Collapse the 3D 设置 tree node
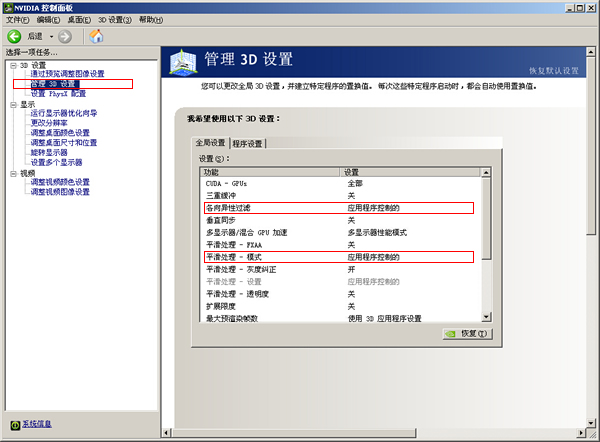 point(13,65)
